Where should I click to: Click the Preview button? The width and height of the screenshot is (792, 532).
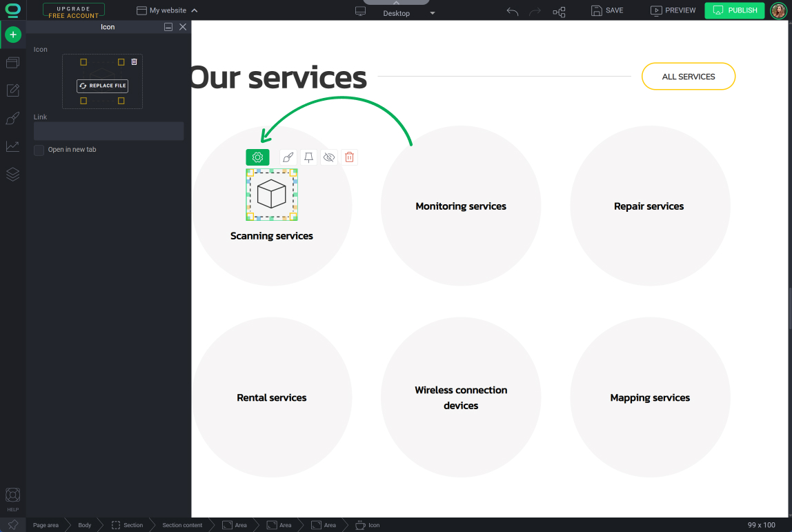pos(673,10)
